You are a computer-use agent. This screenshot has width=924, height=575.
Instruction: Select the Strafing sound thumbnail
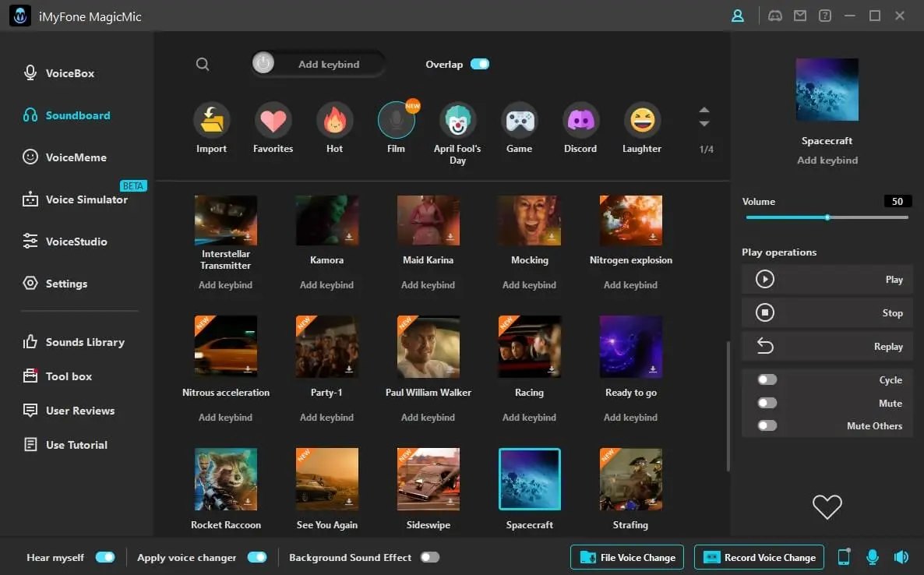click(630, 479)
